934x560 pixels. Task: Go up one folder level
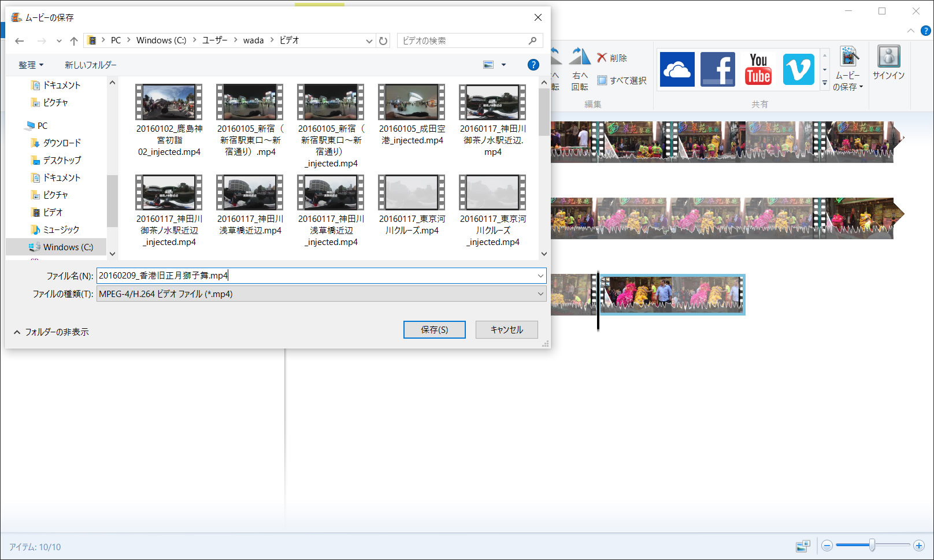pos(74,40)
